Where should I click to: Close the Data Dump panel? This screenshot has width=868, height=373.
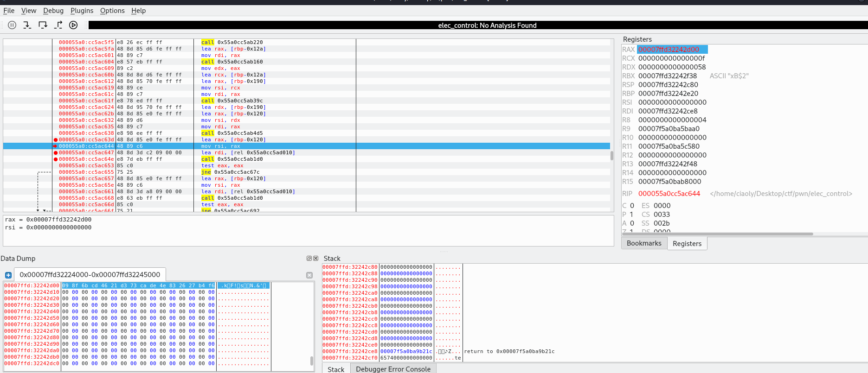[x=315, y=258]
